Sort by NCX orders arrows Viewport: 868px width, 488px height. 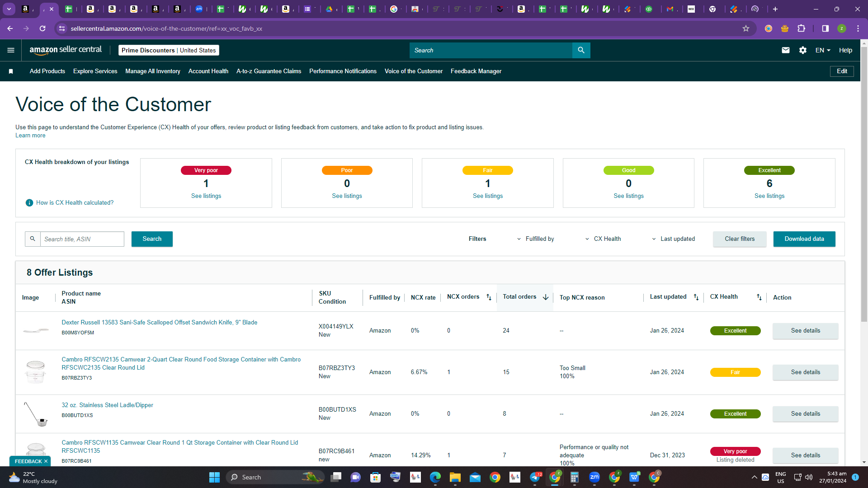(x=489, y=297)
